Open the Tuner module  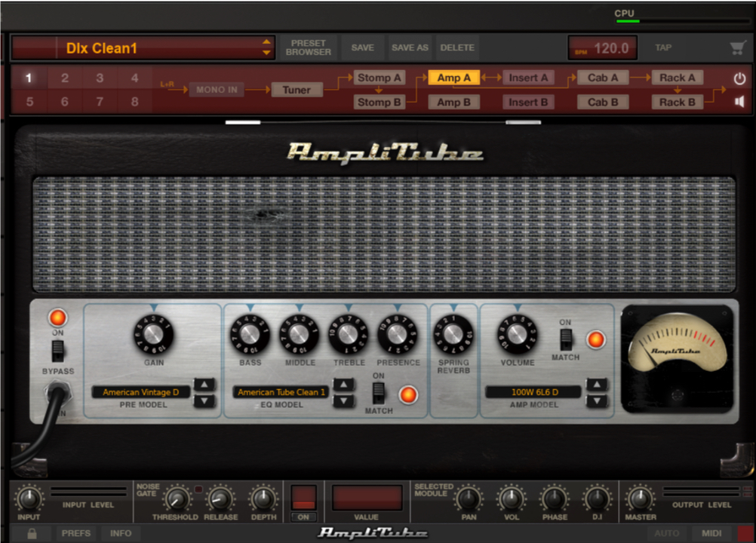click(297, 90)
